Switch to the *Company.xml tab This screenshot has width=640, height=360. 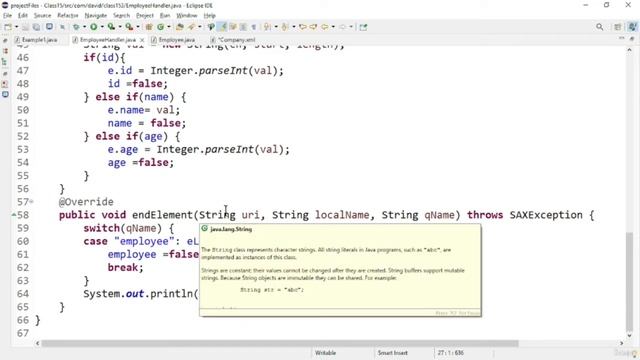pos(233,40)
